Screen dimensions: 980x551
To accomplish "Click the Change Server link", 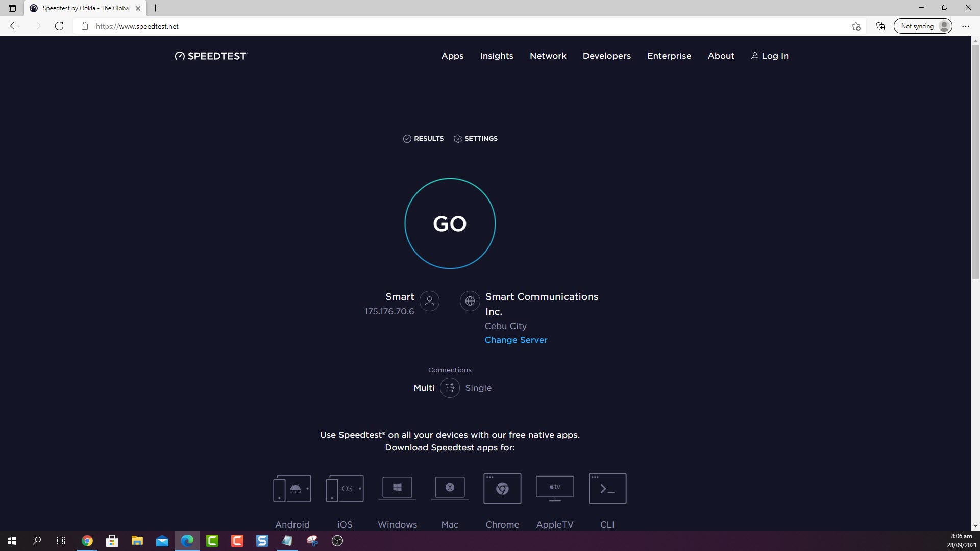I will click(x=516, y=340).
